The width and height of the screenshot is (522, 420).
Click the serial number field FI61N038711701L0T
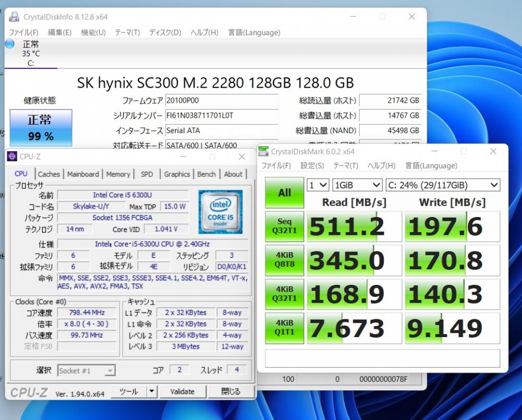tap(222, 115)
